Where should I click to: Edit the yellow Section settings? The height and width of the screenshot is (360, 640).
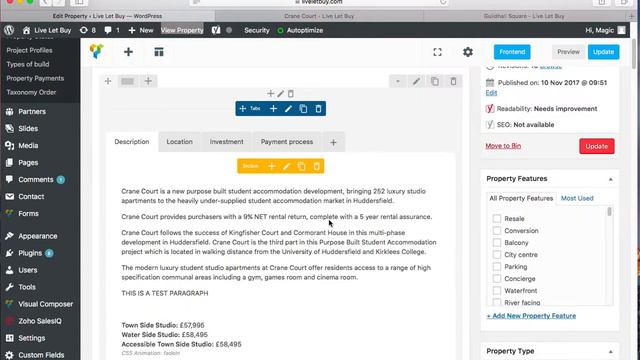tap(287, 166)
